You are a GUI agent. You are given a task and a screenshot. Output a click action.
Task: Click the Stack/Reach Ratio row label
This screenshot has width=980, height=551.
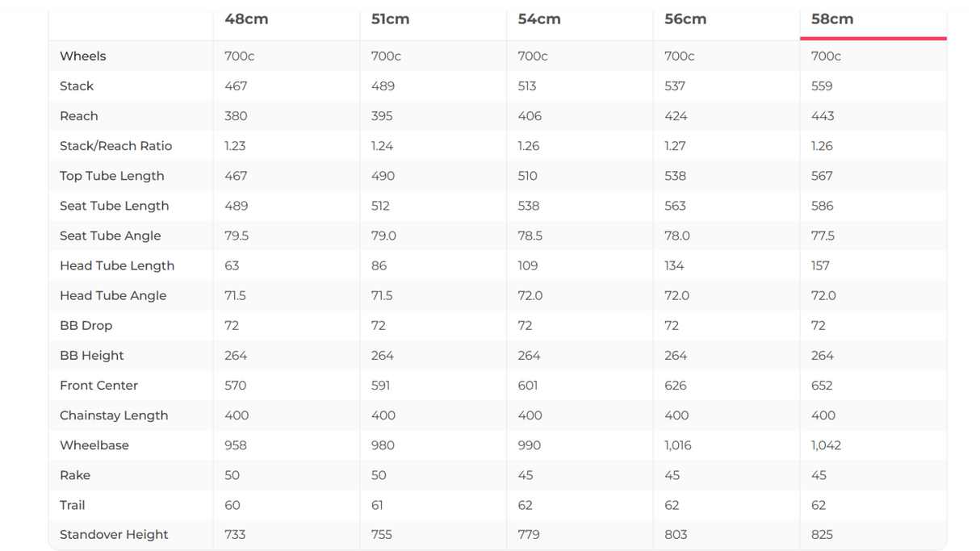(115, 146)
